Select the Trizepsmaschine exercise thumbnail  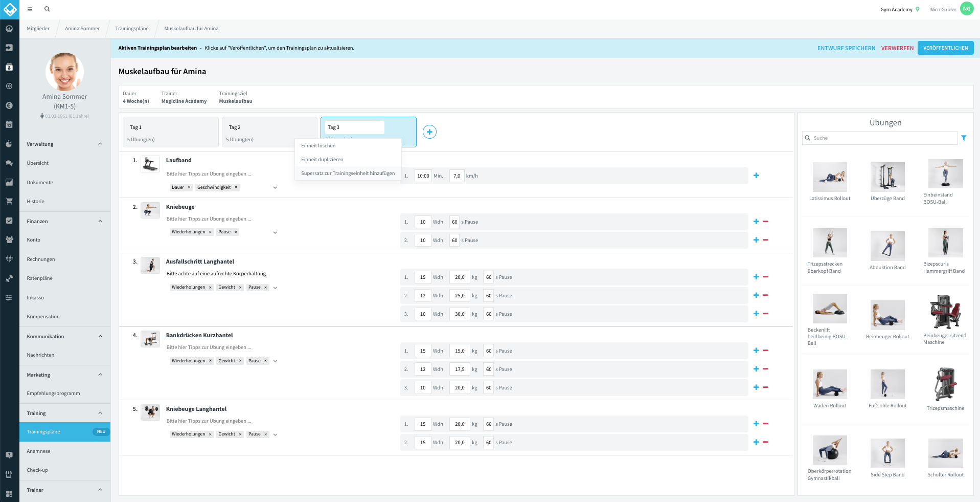coord(945,384)
